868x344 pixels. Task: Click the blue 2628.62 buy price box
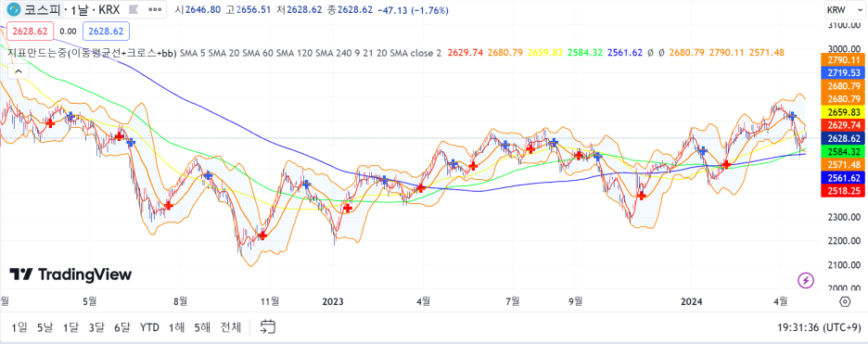[x=107, y=32]
